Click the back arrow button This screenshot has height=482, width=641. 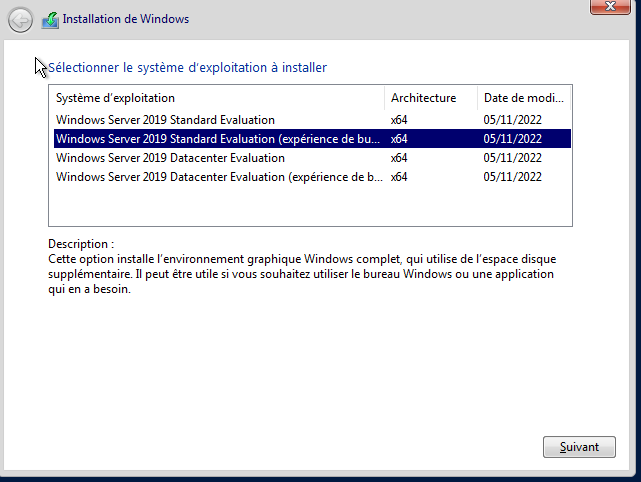[x=20, y=19]
